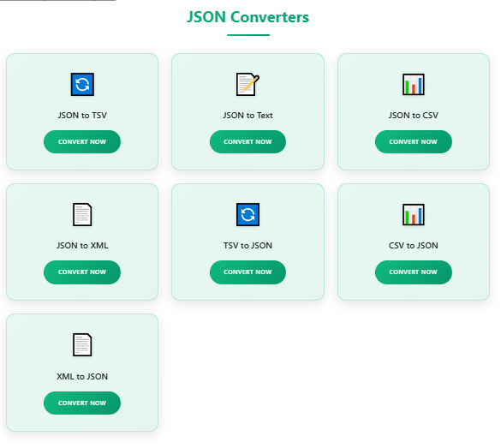Select the TSV to JSON card title
The width and height of the screenshot is (501, 448).
tap(248, 246)
